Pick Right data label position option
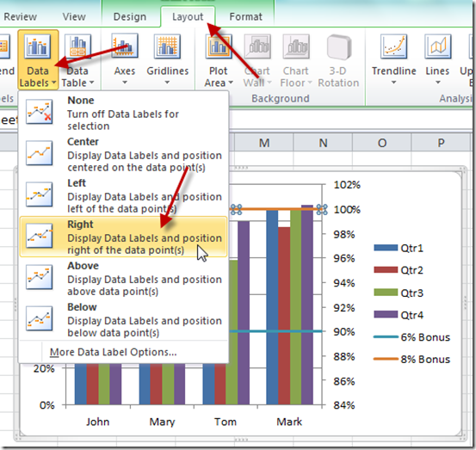 [123, 237]
